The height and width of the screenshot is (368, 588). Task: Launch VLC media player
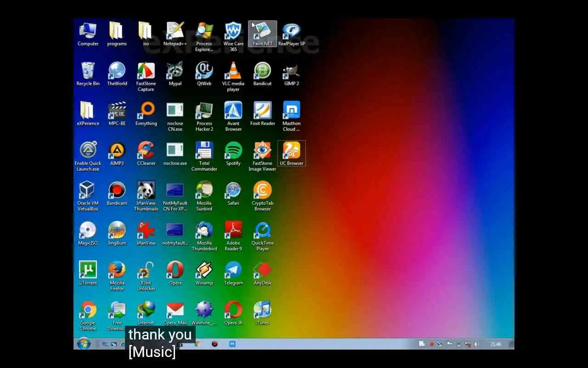pyautogui.click(x=233, y=77)
